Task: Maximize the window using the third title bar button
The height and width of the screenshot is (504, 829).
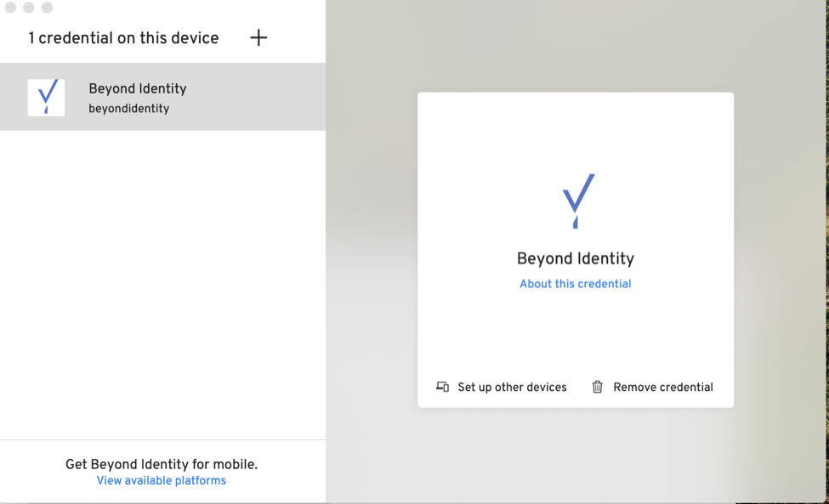Action: click(48, 8)
